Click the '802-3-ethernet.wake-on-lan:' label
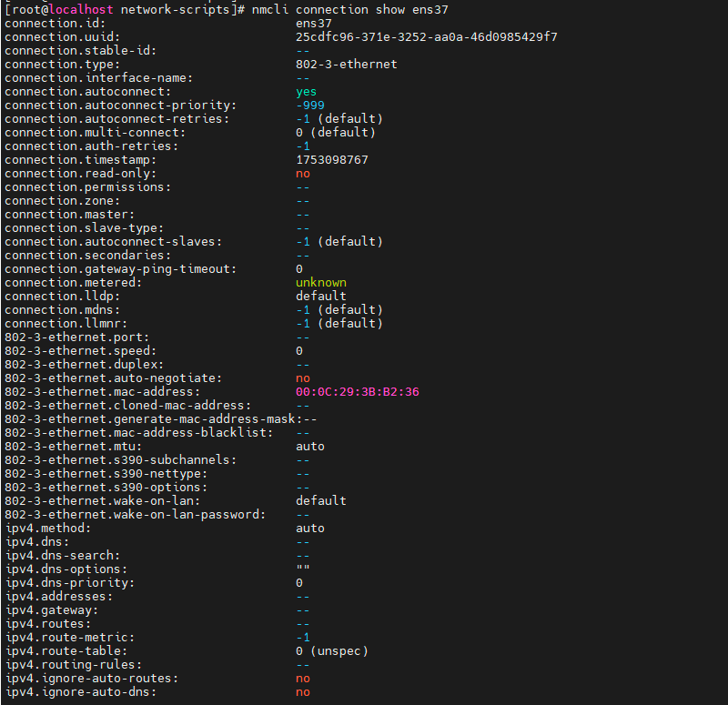 [103, 501]
